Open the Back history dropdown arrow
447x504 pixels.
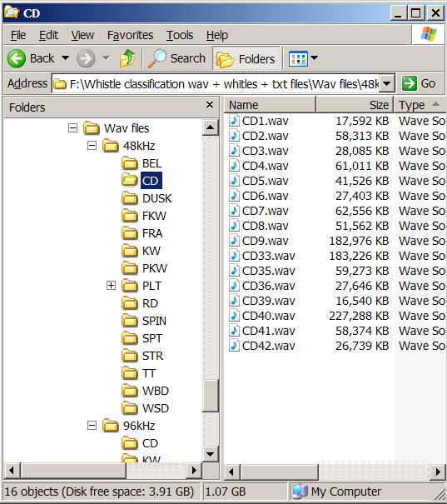tap(66, 58)
